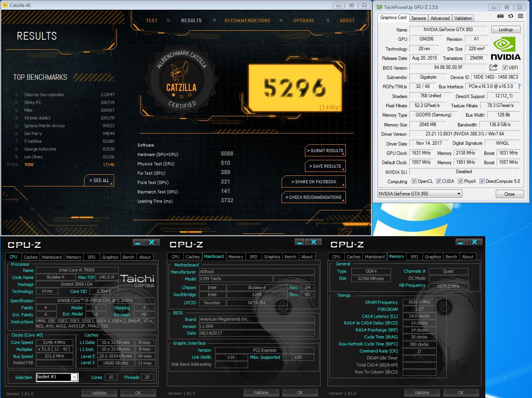Open UPGRADE tab in Catzilla
The image size is (532, 398).
304,21
